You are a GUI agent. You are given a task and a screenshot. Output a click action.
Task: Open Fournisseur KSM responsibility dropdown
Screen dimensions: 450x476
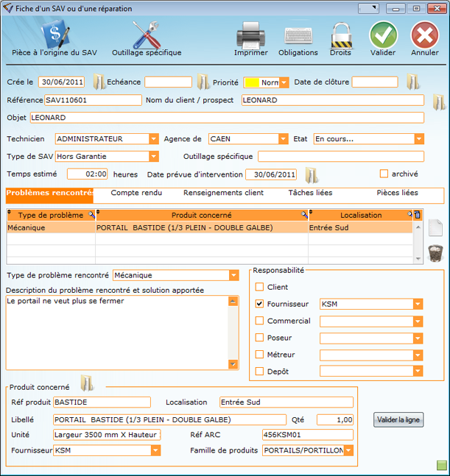[418, 304]
